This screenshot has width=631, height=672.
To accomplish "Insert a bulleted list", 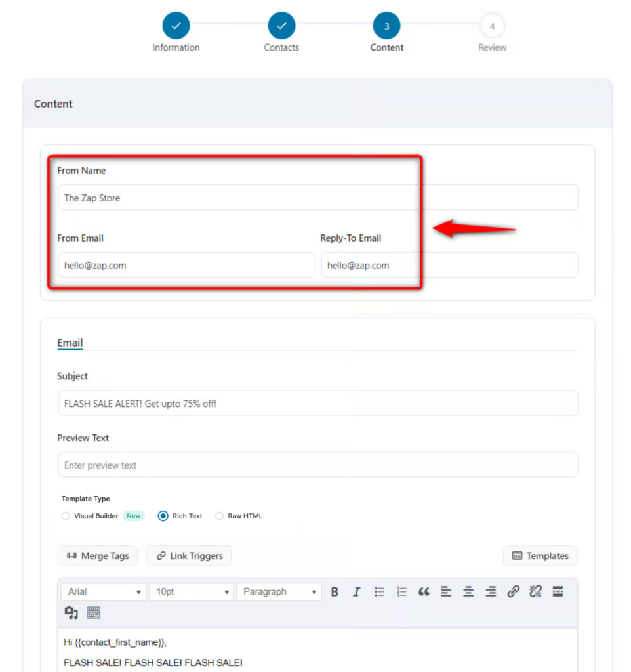I will point(379,592).
